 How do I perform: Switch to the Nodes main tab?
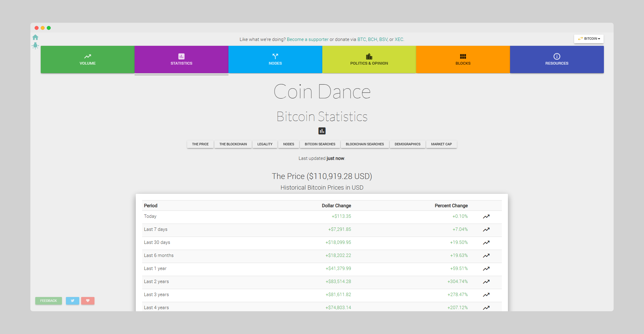pyautogui.click(x=275, y=59)
